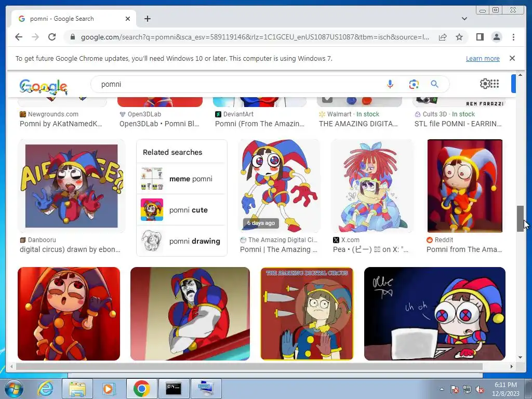Open the Danbooru Pomni image
The width and height of the screenshot is (532, 399).
pyautogui.click(x=71, y=186)
